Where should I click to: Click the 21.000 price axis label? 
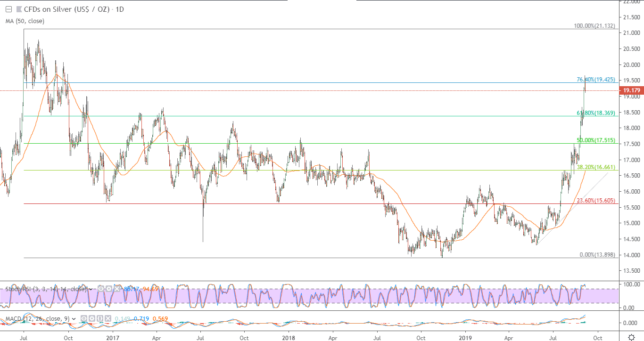coord(631,33)
